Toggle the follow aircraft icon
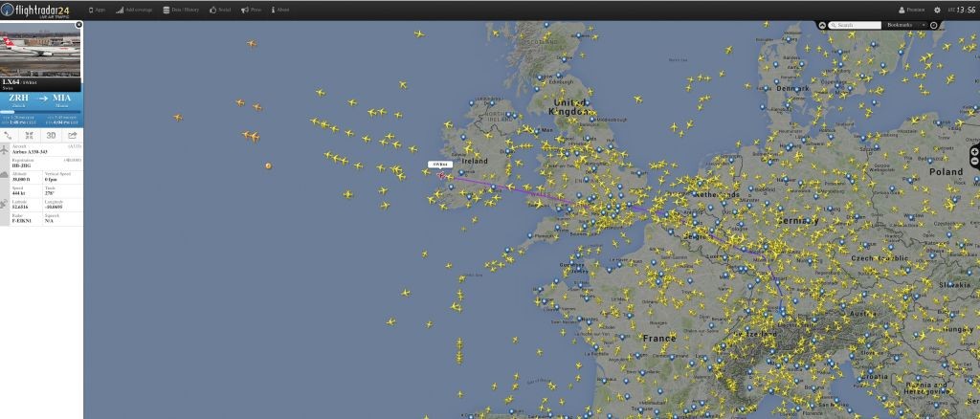The image size is (980, 419). 29,136
